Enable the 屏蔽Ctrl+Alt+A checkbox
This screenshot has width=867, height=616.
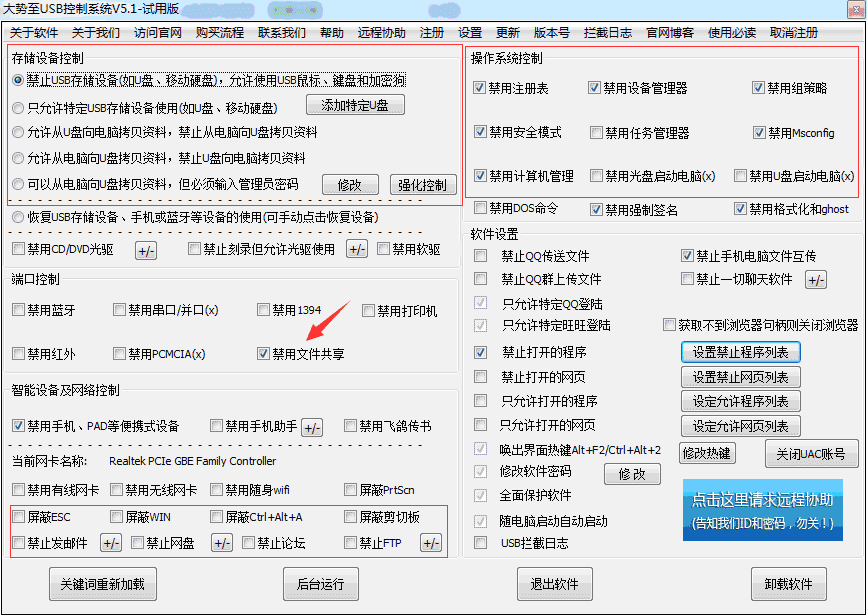[216, 516]
